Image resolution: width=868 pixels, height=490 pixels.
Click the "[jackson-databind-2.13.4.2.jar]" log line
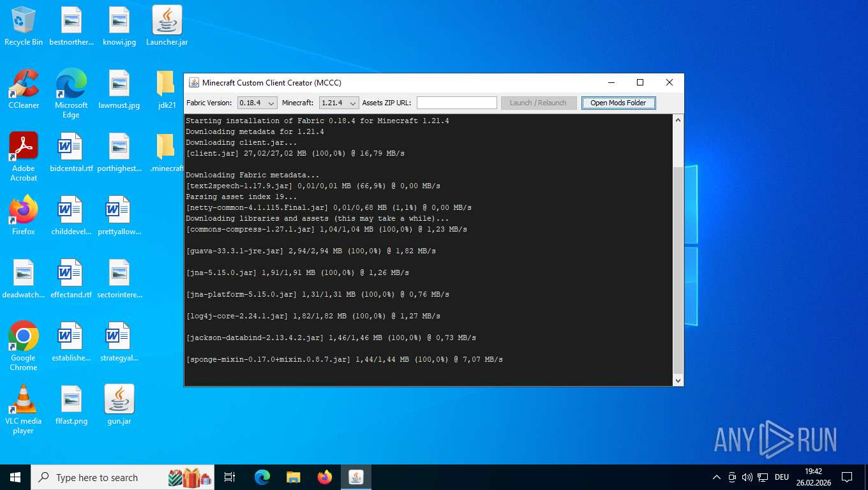331,338
